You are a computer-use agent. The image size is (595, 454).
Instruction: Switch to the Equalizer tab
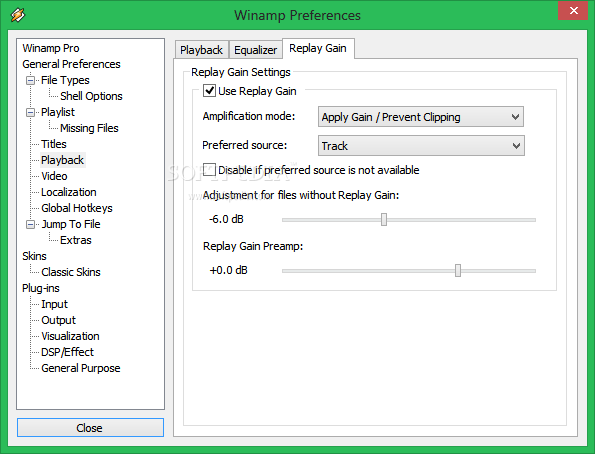coord(255,50)
